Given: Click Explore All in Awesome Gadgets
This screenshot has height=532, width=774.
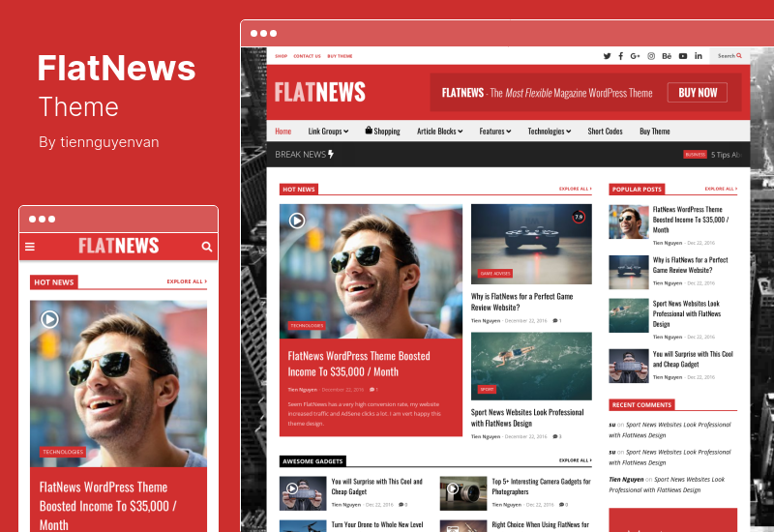Looking at the screenshot, I should pyautogui.click(x=575, y=460).
